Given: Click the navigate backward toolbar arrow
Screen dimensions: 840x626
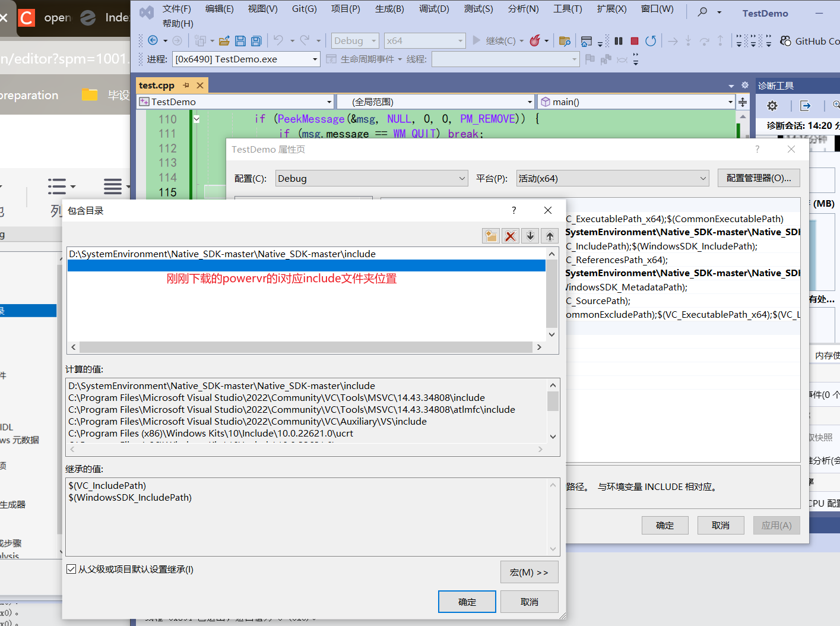Looking at the screenshot, I should pyautogui.click(x=153, y=40).
